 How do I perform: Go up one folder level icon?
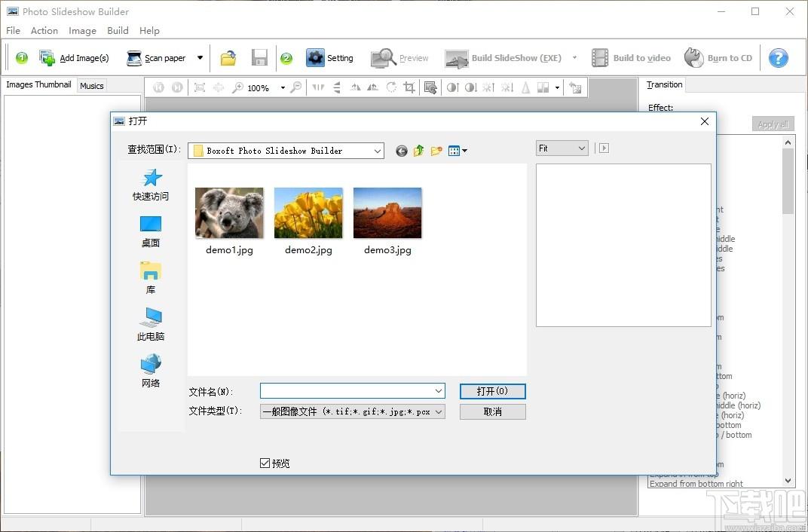click(418, 151)
